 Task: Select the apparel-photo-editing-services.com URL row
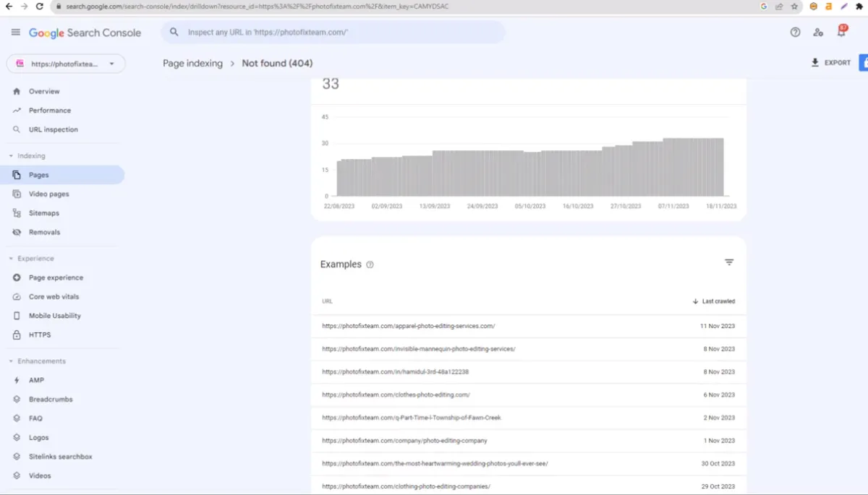(529, 327)
